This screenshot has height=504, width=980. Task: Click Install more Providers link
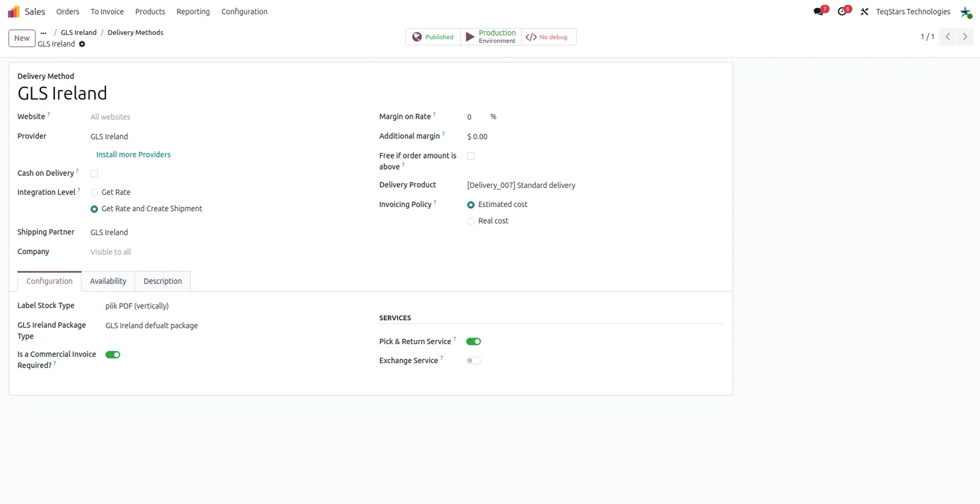point(134,155)
